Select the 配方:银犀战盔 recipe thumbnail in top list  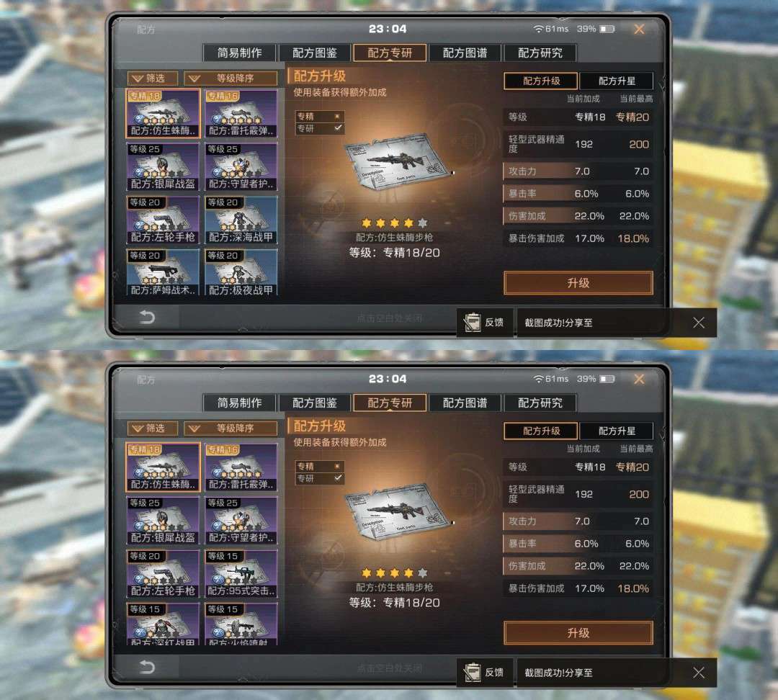pyautogui.click(x=163, y=166)
